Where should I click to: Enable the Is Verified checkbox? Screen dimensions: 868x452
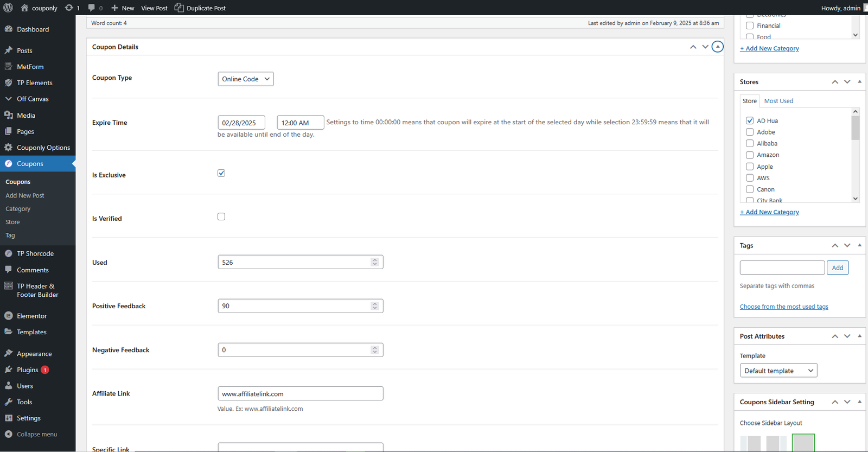tap(221, 217)
